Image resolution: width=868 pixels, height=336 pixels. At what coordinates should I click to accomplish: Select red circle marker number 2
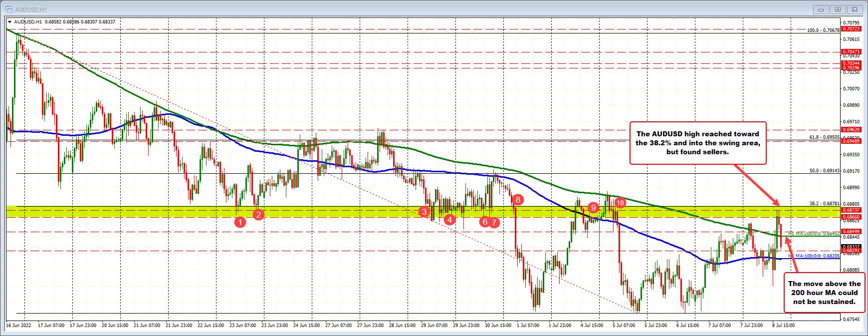[258, 215]
